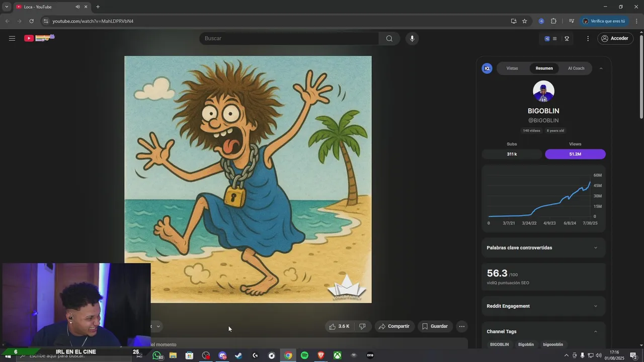The image size is (644, 362).
Task: Click the address bar URL
Action: (x=93, y=21)
